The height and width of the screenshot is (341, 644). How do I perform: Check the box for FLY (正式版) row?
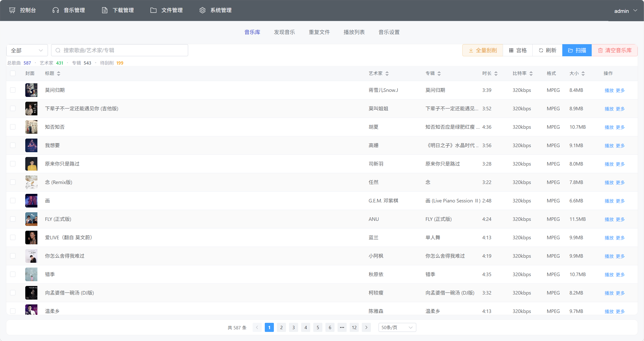tap(13, 219)
